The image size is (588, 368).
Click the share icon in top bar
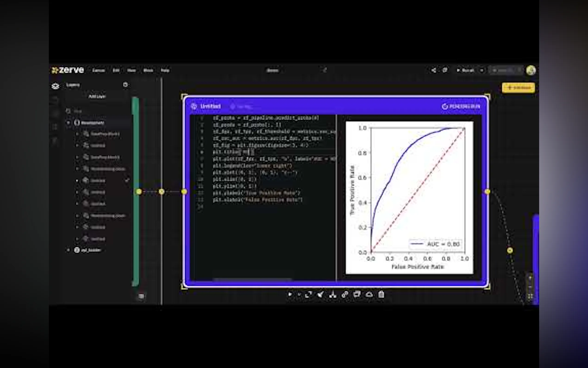(x=433, y=70)
